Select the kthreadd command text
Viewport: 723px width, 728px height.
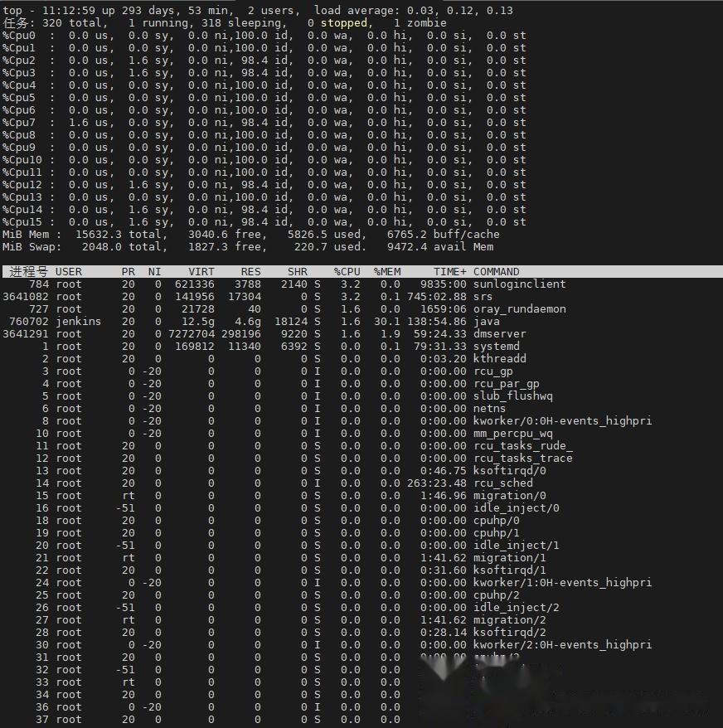pyautogui.click(x=499, y=359)
